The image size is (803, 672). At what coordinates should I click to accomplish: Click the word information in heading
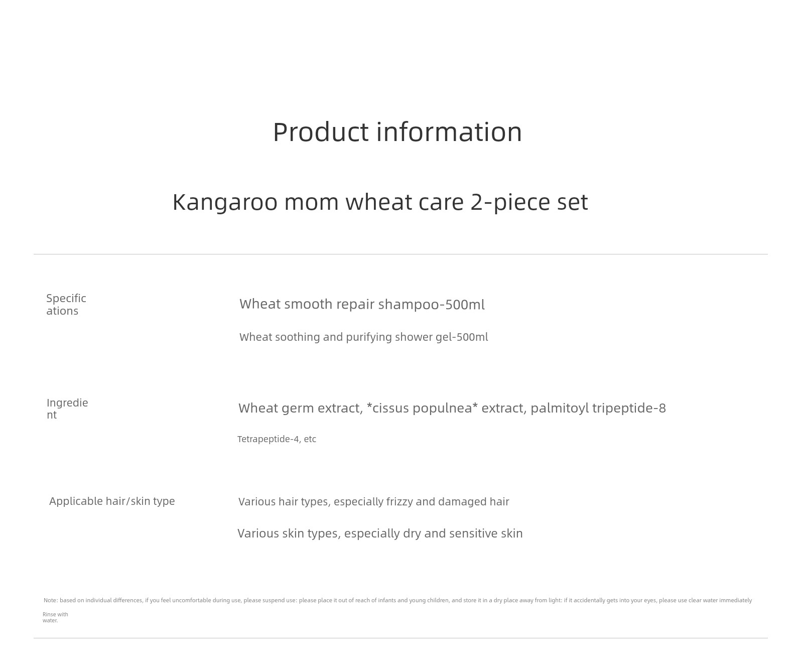449,132
